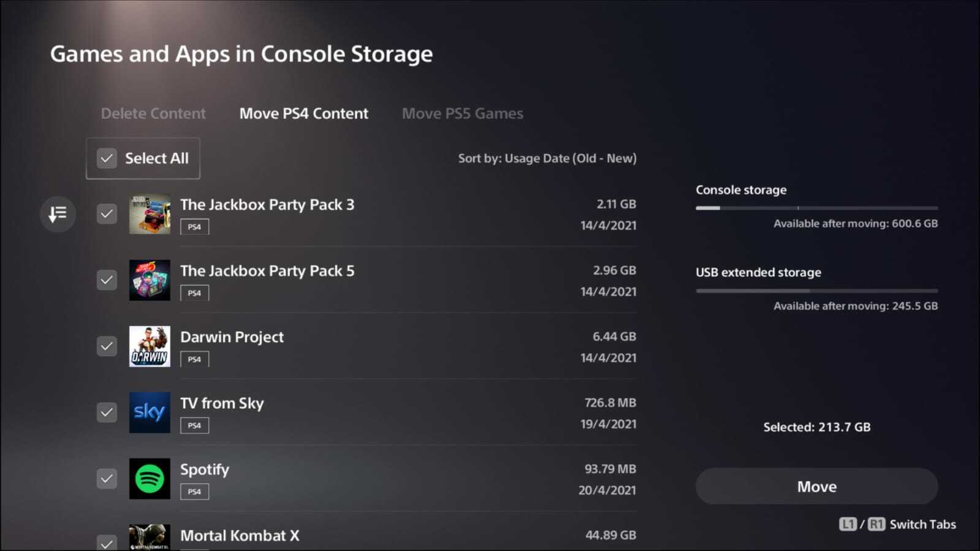Select The Jackbox Party Pack 5 game icon
This screenshot has width=980, height=551.
150,280
